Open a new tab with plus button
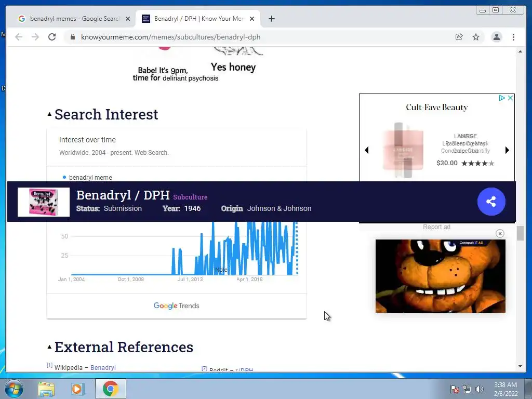Viewport: 532px width, 399px height. point(271,19)
